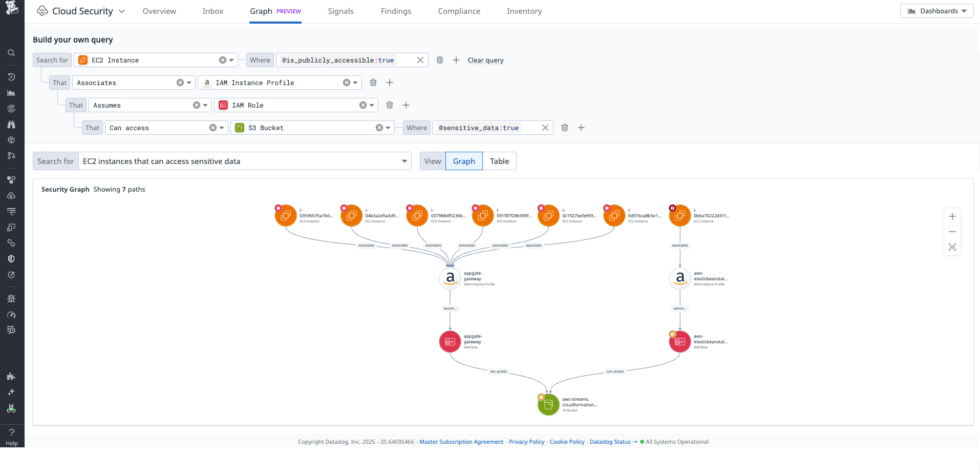Switch to the Compliance tab
Viewport: 980px width, 474px height.
click(459, 11)
